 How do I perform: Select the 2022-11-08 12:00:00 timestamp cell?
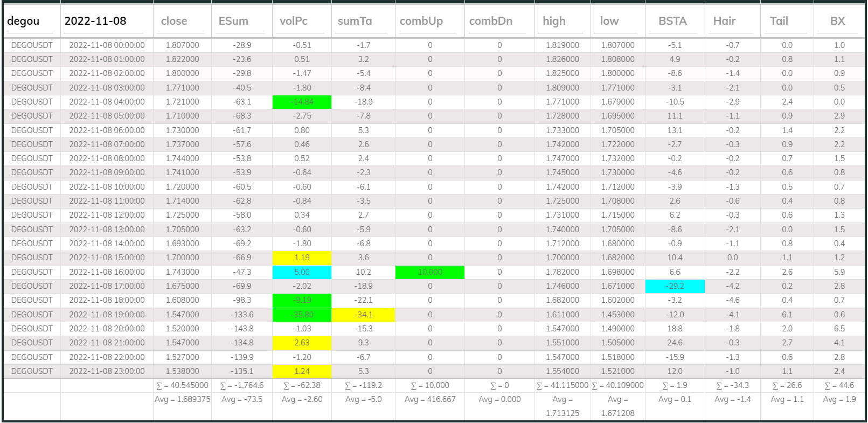107,215
